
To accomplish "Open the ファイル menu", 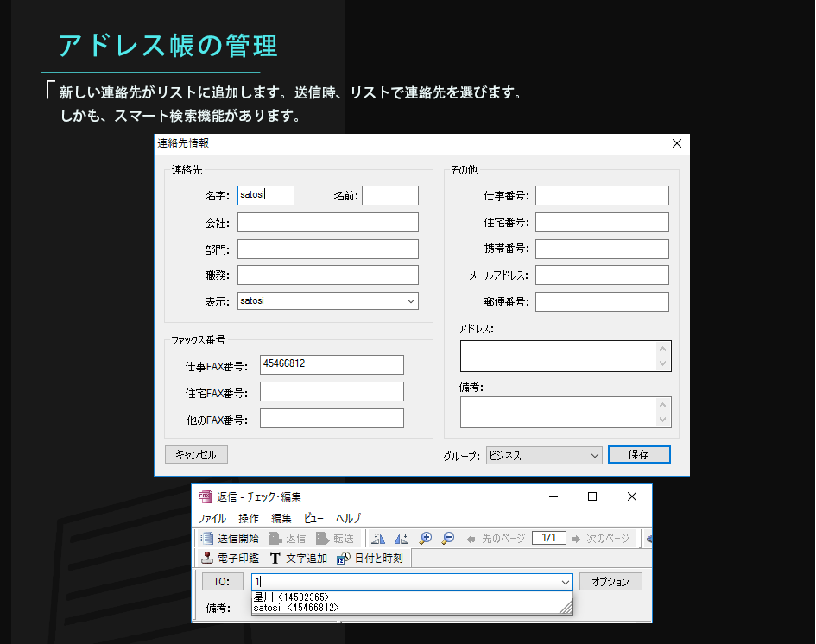I will [x=212, y=518].
